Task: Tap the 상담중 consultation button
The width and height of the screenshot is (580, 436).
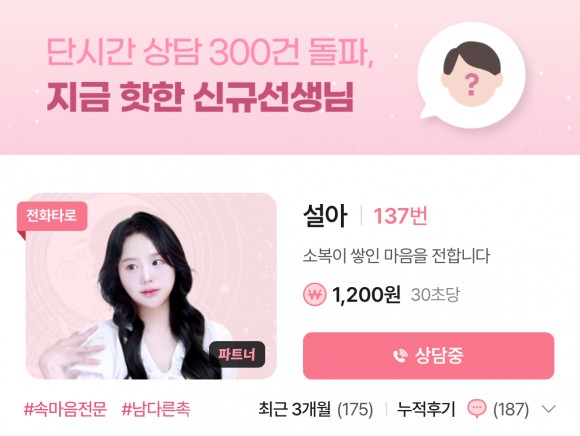Action: [x=428, y=356]
